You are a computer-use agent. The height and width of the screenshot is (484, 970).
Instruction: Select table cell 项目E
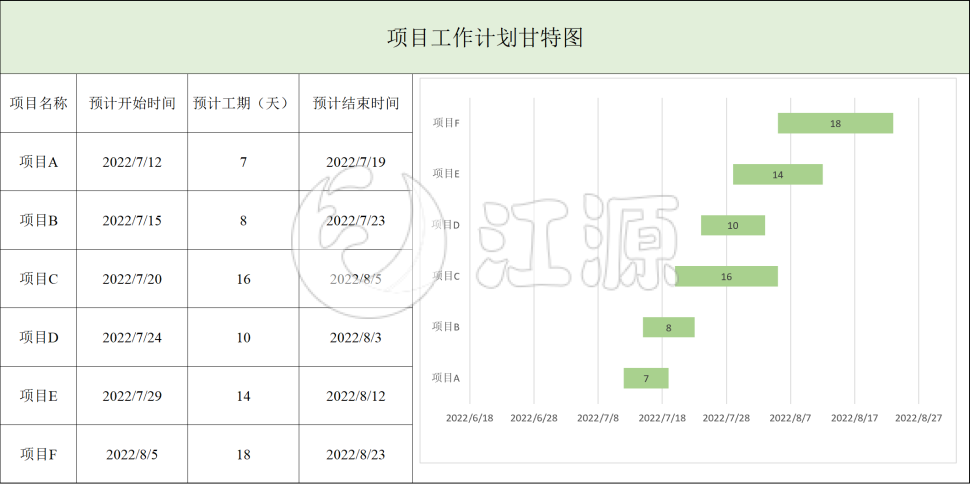38,396
